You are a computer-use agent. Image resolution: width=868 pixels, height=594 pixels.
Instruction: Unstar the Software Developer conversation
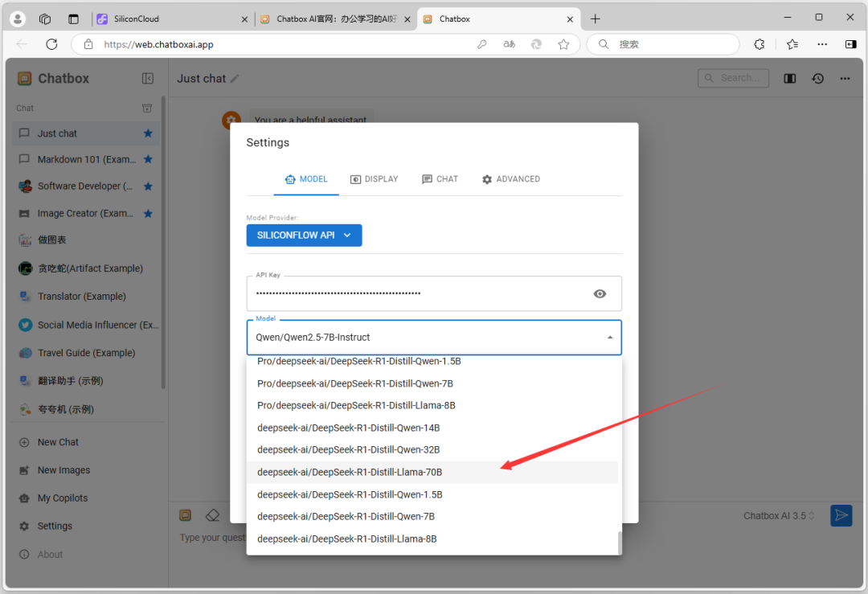click(148, 186)
